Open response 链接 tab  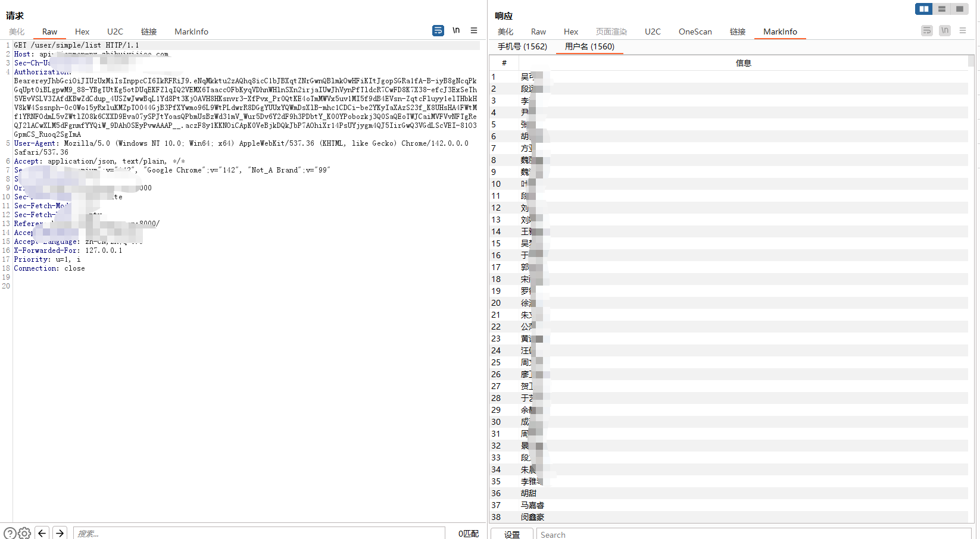(x=738, y=32)
